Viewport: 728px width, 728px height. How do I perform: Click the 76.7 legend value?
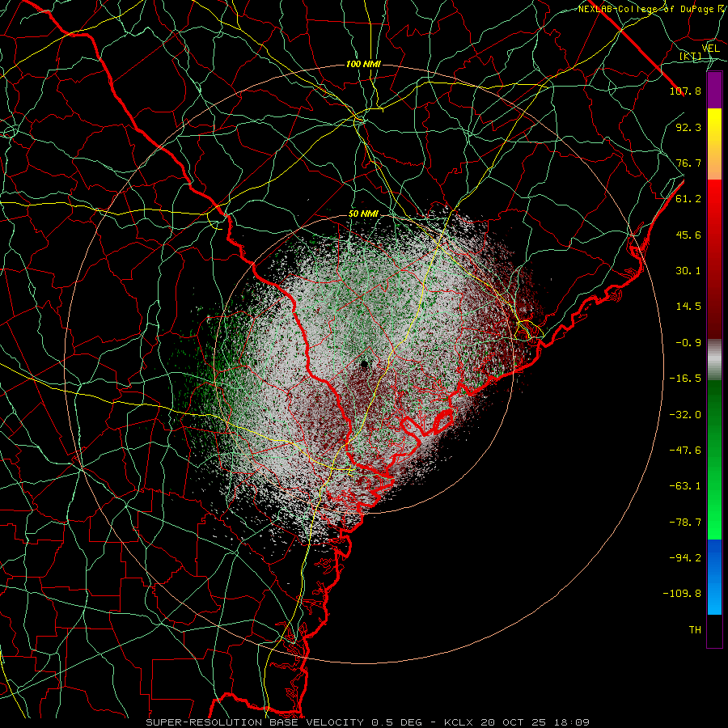tap(688, 163)
